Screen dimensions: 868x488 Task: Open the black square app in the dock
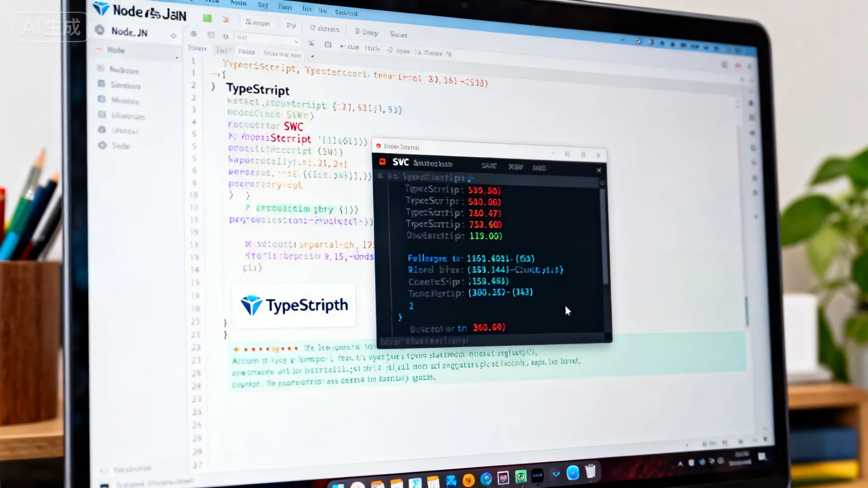point(538,475)
